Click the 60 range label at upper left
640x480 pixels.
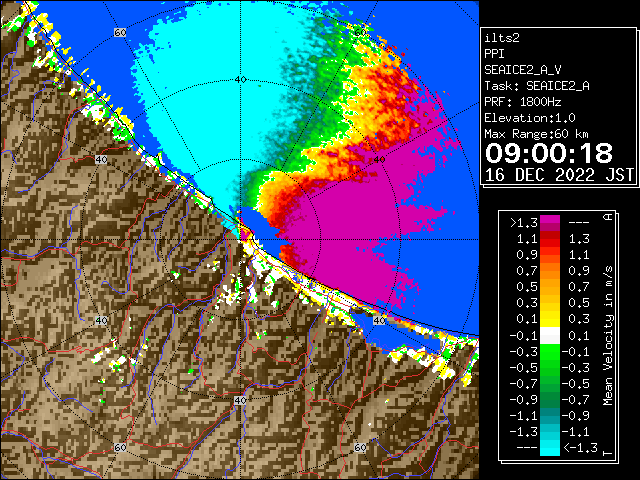[120, 32]
